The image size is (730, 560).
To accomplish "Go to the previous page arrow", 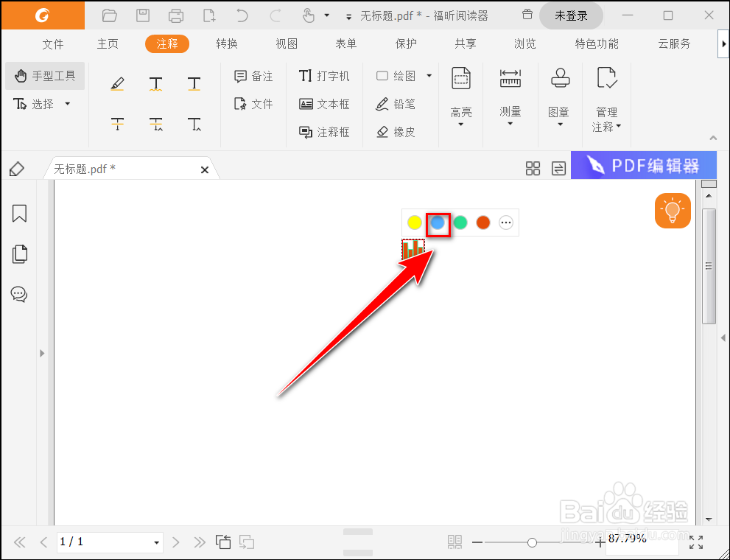I will [x=43, y=542].
